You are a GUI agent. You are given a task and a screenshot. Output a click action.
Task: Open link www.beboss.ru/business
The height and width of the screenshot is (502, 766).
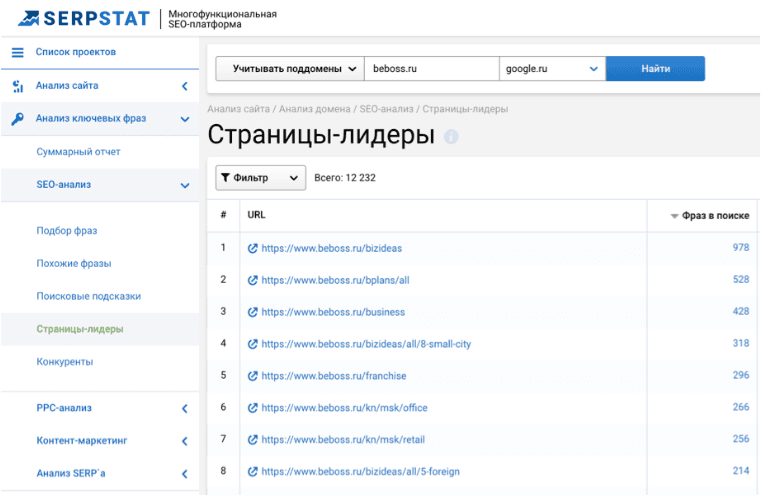click(x=333, y=312)
